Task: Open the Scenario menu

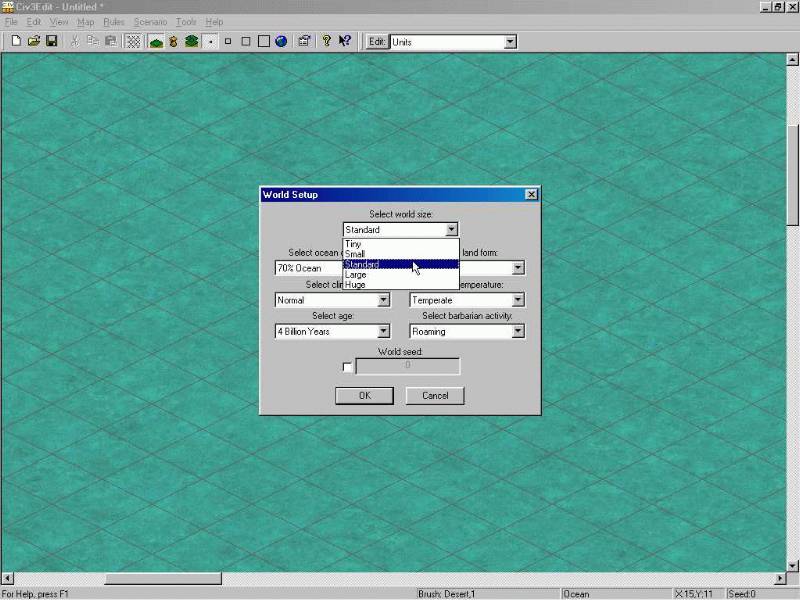Action: (x=150, y=22)
